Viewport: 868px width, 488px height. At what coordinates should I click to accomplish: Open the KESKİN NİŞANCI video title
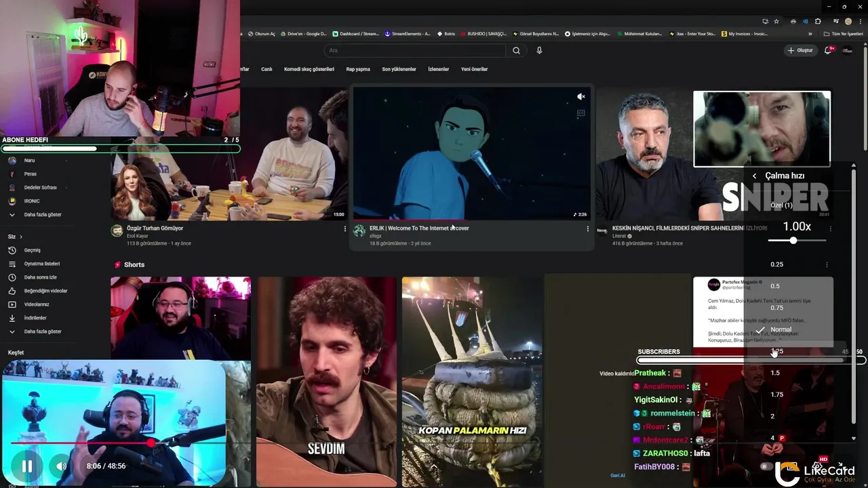pos(690,228)
